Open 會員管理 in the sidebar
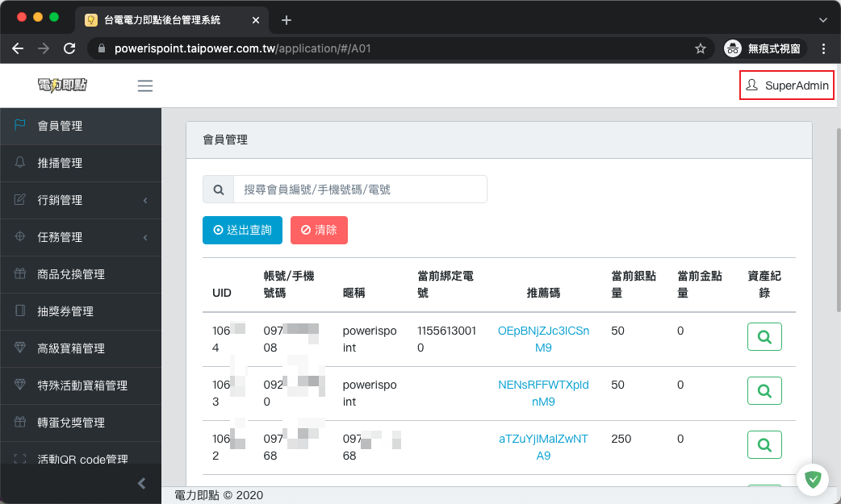 tap(81, 126)
